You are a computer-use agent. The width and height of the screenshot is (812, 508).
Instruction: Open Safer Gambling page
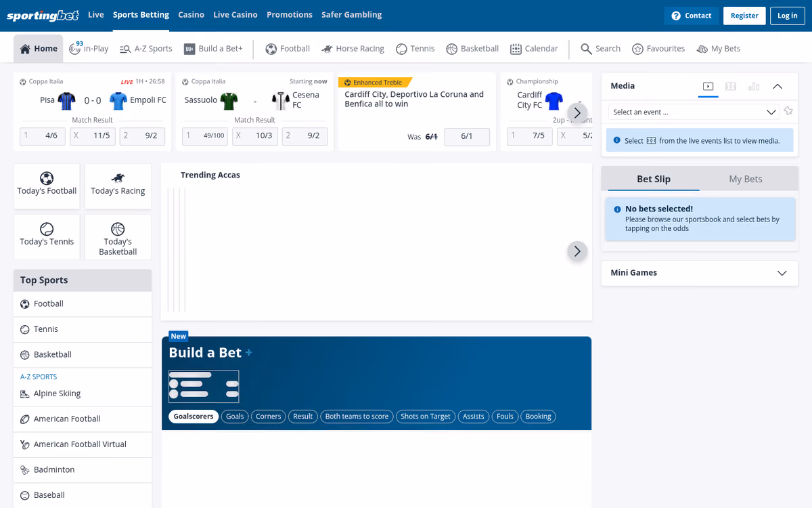(351, 15)
